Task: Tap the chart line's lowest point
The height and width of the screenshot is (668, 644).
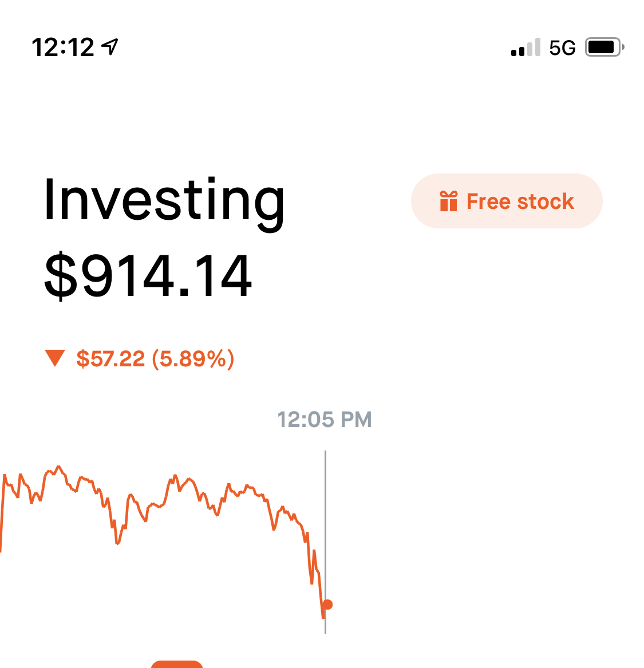Action: (x=323, y=618)
